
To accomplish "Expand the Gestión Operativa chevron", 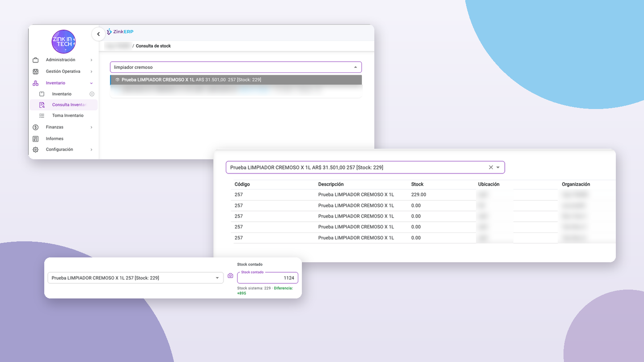I will 91,72.
